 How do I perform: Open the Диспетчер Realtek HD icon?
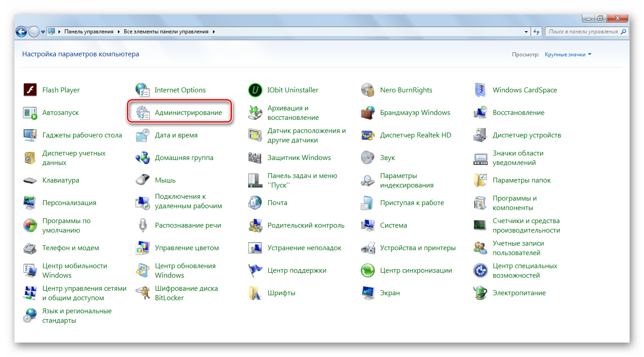click(x=368, y=135)
